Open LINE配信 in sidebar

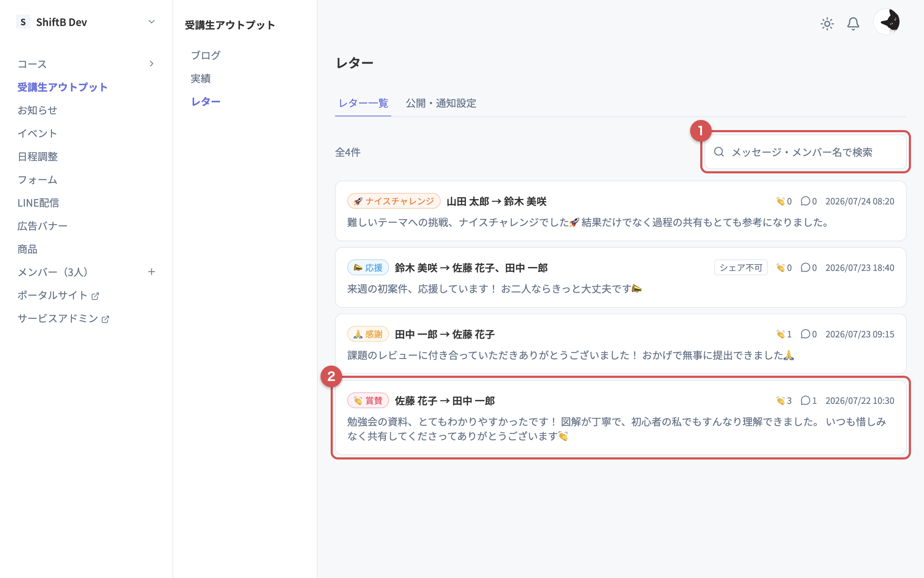coord(38,203)
